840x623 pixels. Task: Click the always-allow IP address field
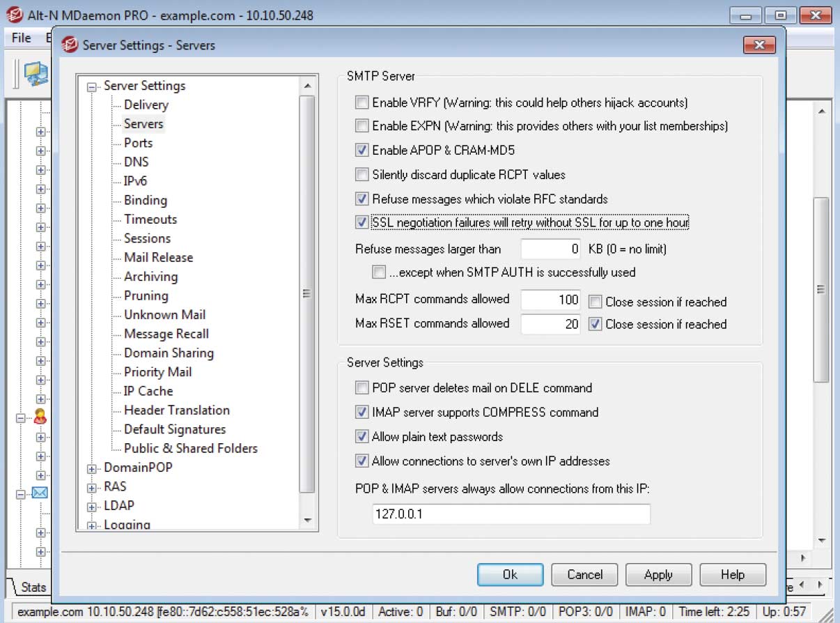pos(511,515)
